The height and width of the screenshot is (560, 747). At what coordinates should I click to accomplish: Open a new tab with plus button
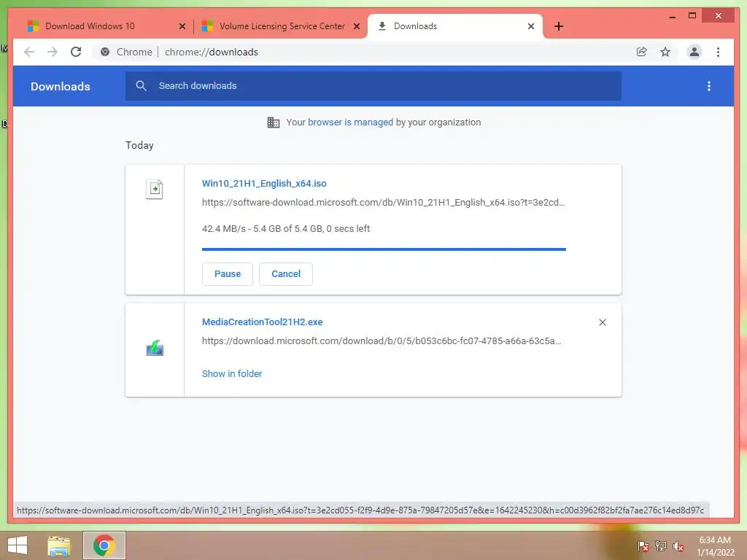(559, 26)
